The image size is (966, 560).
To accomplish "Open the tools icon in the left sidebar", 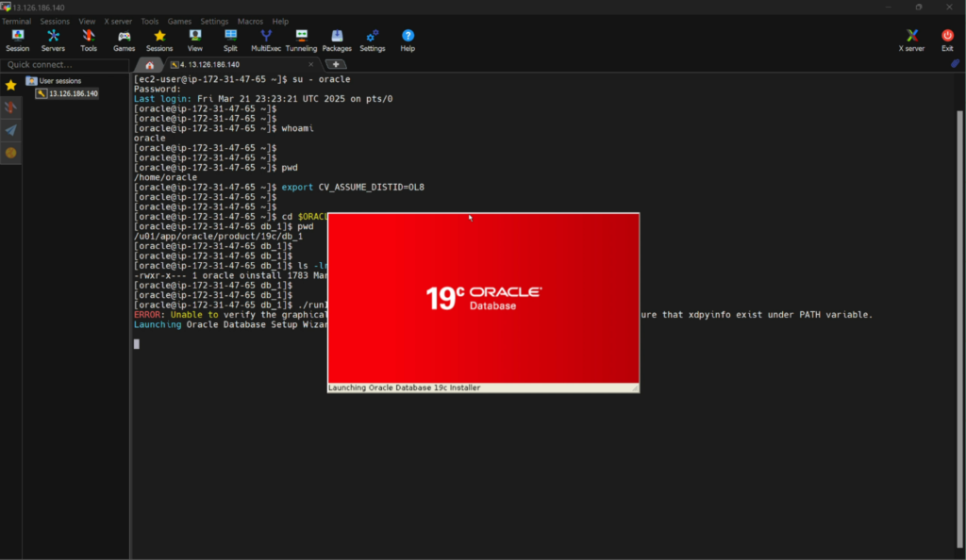I will 11,107.
